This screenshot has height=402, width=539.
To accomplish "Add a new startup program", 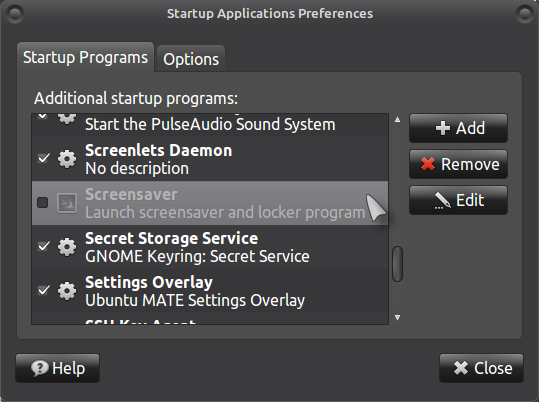I will 458,128.
